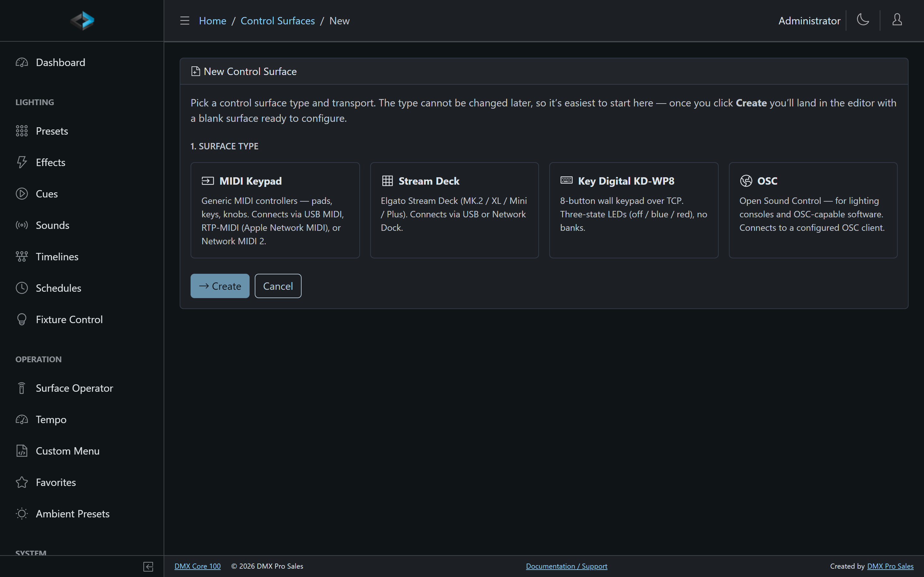This screenshot has height=577, width=924.
Task: Open Documentation / Support link
Action: pos(567,566)
